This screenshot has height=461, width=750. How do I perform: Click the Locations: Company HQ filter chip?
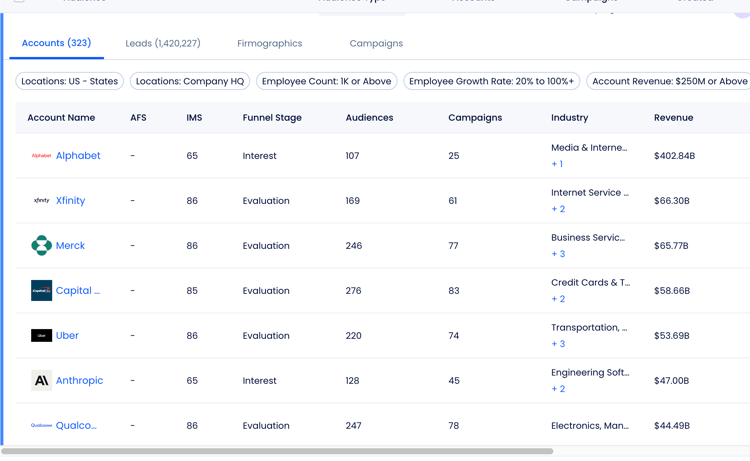coord(190,81)
